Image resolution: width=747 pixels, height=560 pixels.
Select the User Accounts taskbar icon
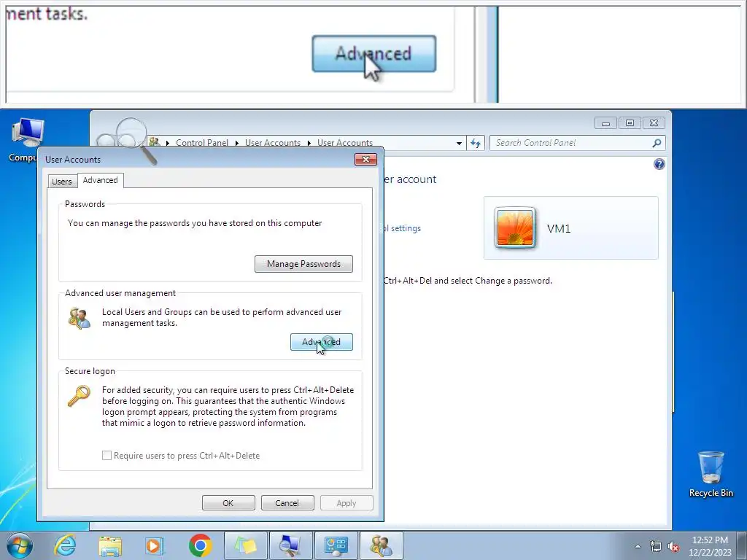tap(381, 545)
